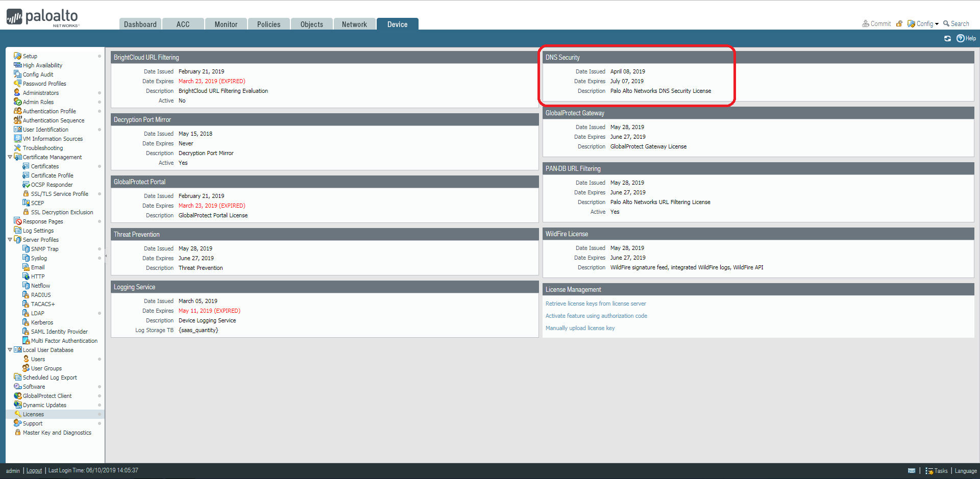Click the Master Key and Diagnostics lock icon
Viewport: 980px width, 479px height.
pos(17,433)
